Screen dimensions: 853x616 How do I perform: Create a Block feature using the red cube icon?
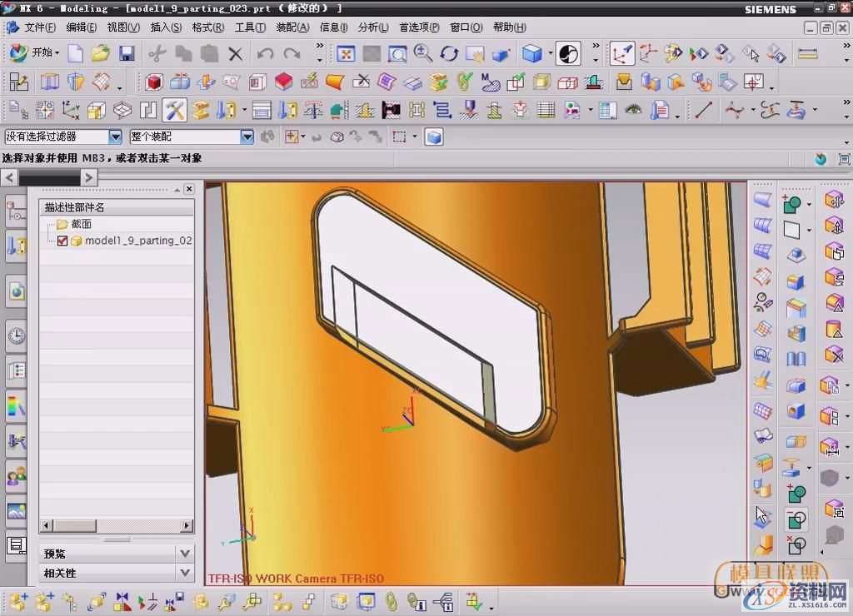tap(152, 82)
